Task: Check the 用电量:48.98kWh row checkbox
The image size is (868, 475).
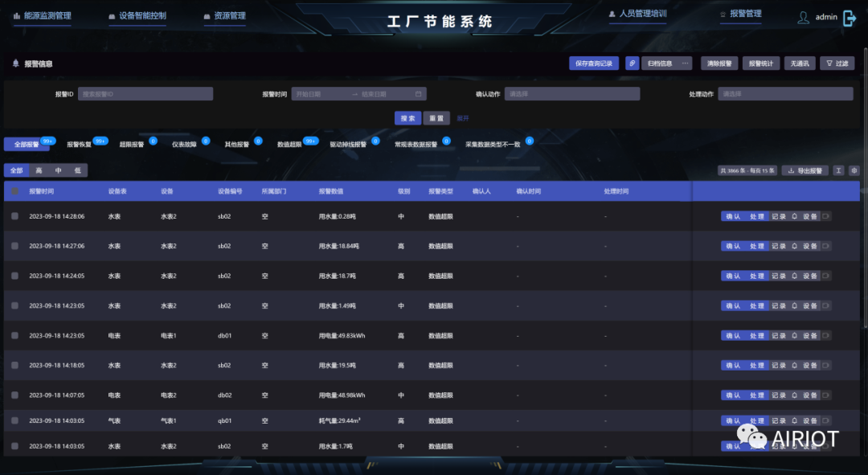Action: click(x=15, y=395)
